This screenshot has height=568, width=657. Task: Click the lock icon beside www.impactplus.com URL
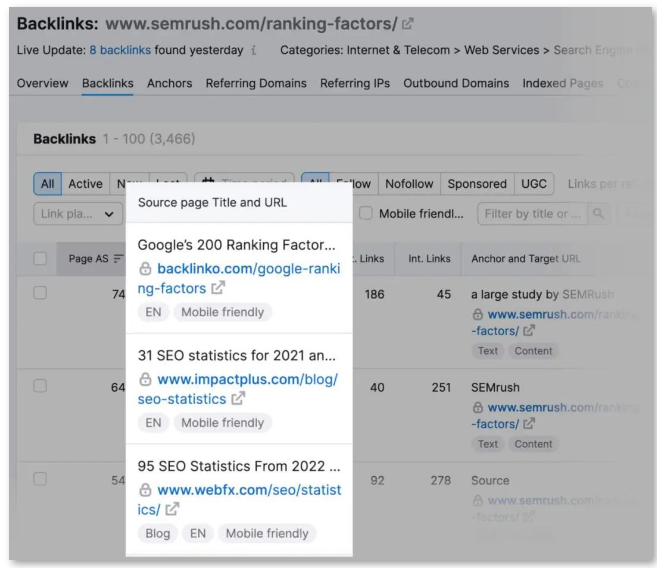pyautogui.click(x=145, y=379)
